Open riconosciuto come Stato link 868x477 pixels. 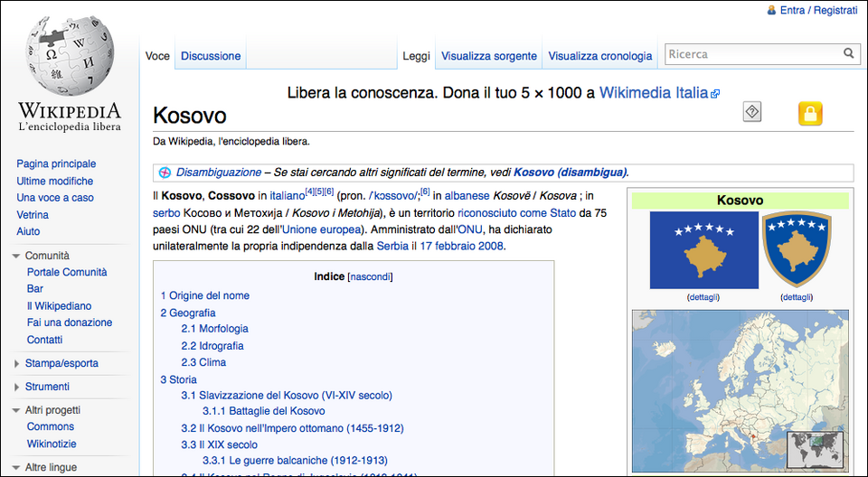(x=517, y=213)
